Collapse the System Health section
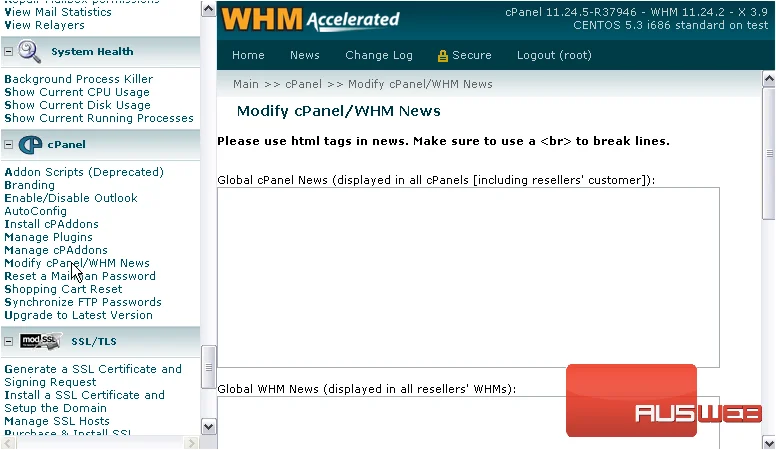 pyautogui.click(x=8, y=51)
